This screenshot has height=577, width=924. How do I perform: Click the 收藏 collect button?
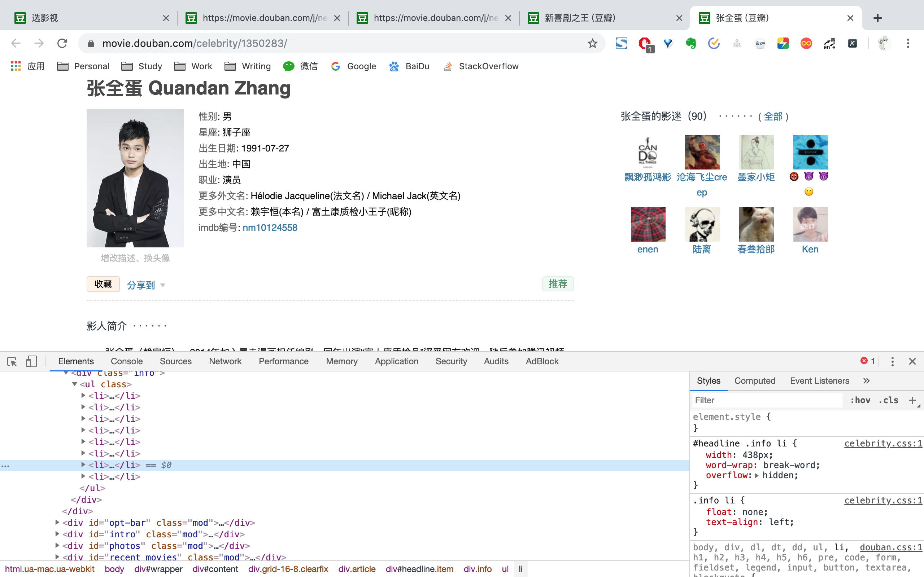click(x=103, y=284)
